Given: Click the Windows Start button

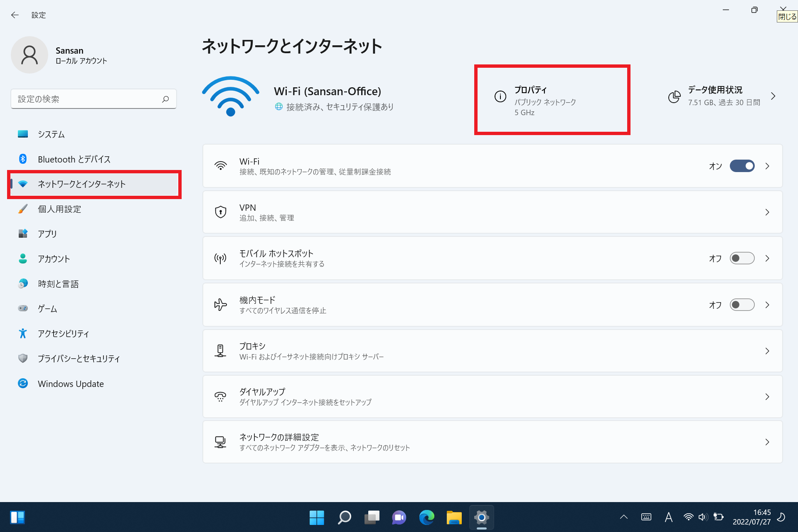Looking at the screenshot, I should click(317, 517).
